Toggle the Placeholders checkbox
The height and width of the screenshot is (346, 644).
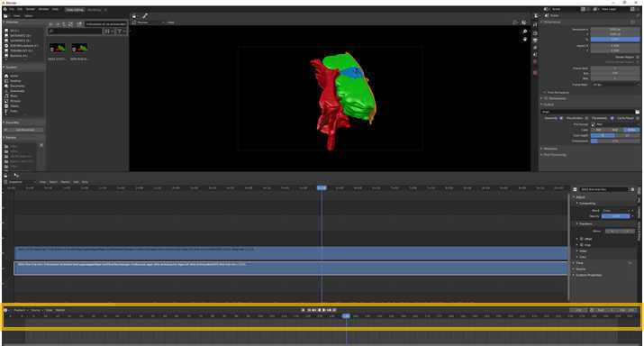click(586, 118)
